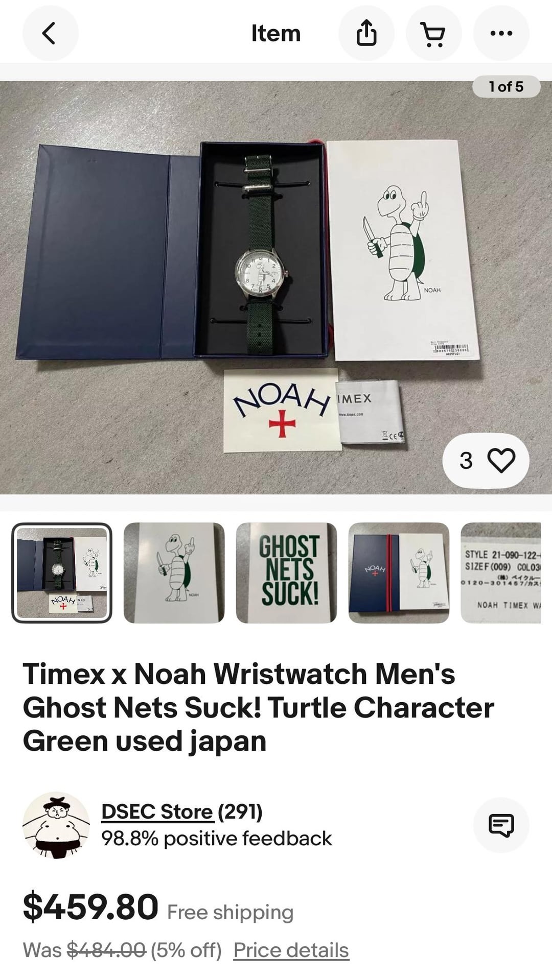Tap the $459.80 price
552x980 pixels.
pos(90,907)
